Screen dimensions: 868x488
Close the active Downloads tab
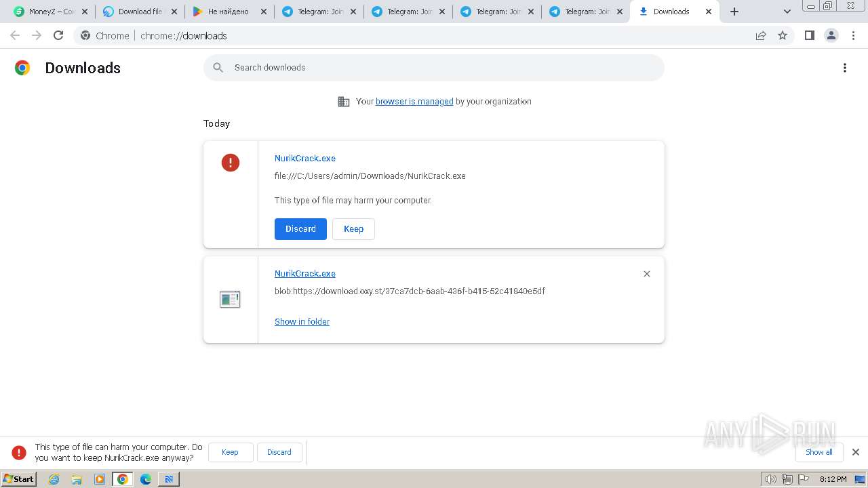click(709, 12)
